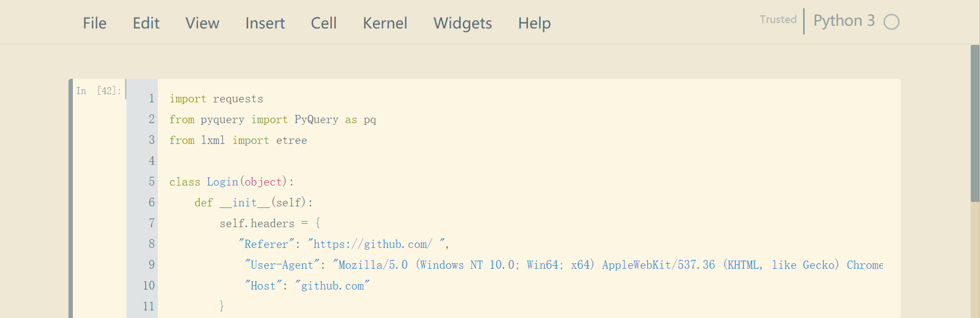Click the import requests line
The height and width of the screenshot is (318, 980).
216,99
